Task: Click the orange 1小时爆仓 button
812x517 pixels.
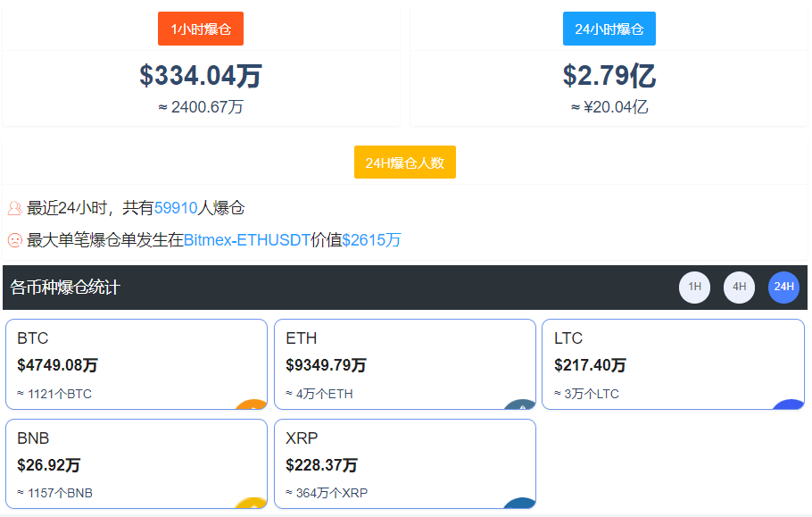Action: pyautogui.click(x=201, y=29)
